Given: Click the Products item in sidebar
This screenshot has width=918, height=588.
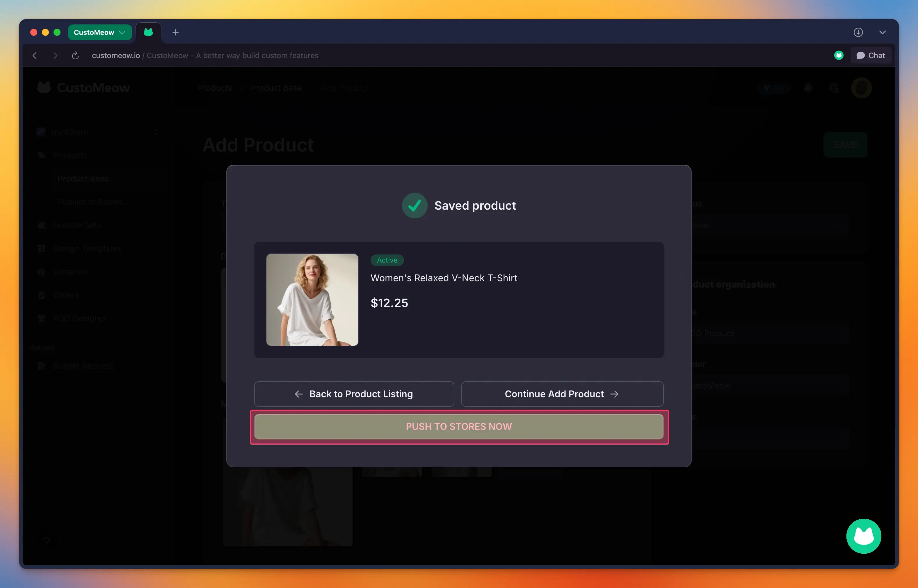Looking at the screenshot, I should [70, 155].
